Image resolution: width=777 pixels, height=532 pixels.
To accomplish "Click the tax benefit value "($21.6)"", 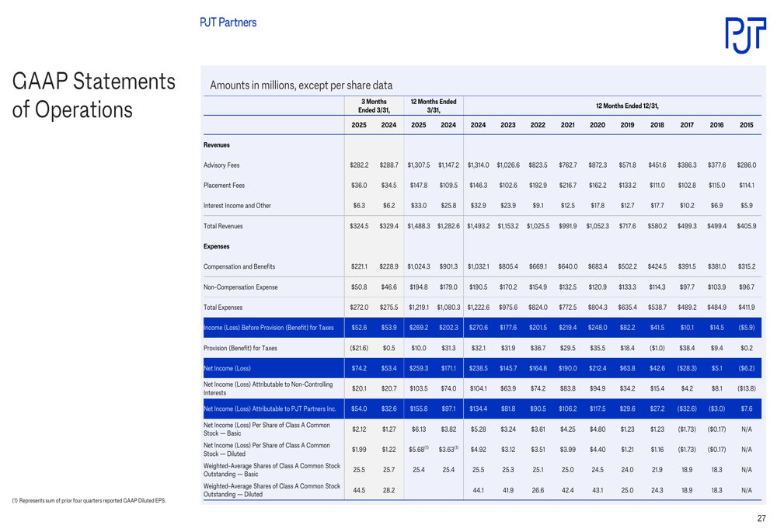I will [x=359, y=348].
